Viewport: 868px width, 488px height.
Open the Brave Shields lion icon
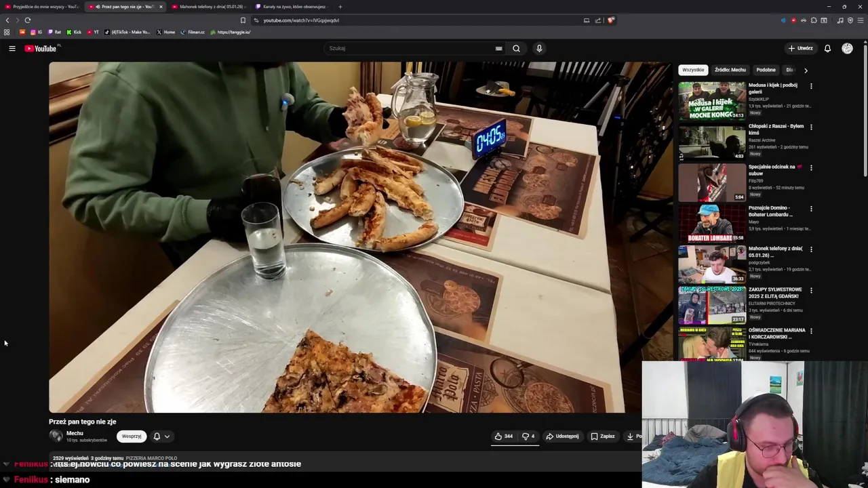[610, 20]
